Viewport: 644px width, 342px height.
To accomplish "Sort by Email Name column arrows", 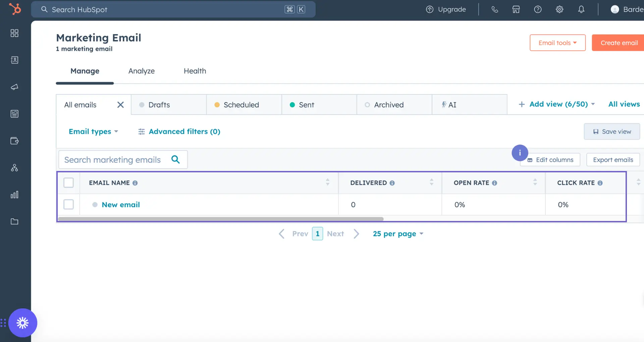I will point(328,182).
